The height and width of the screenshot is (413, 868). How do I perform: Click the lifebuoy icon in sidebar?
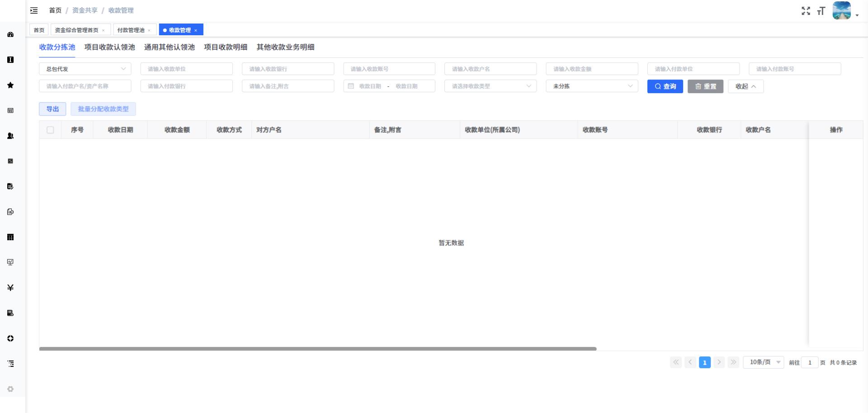click(10, 338)
